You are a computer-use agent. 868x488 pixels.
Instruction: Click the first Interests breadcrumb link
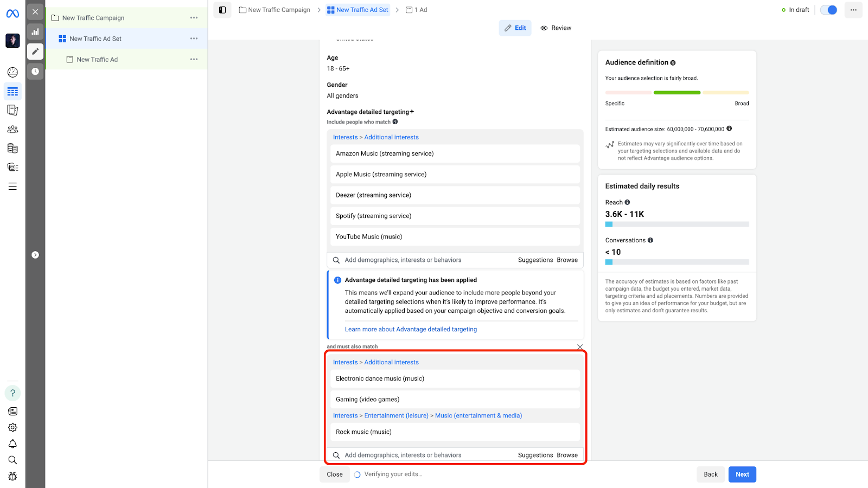pos(346,137)
